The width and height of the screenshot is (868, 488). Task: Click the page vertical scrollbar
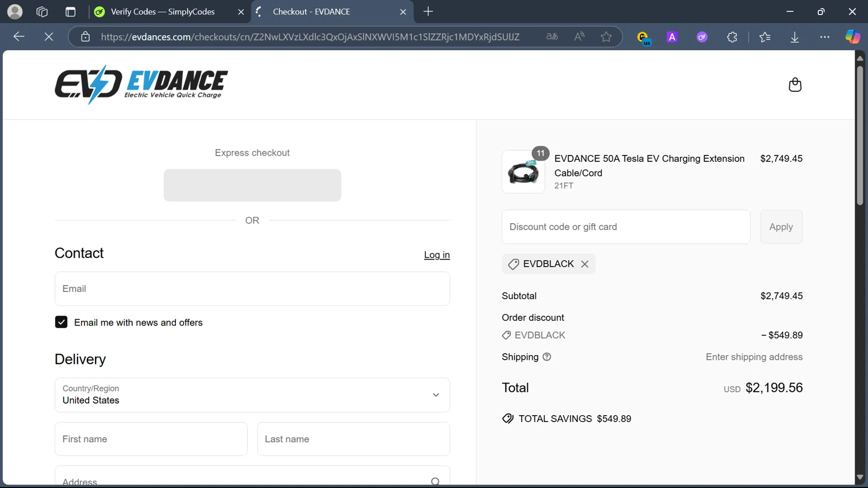[860, 136]
